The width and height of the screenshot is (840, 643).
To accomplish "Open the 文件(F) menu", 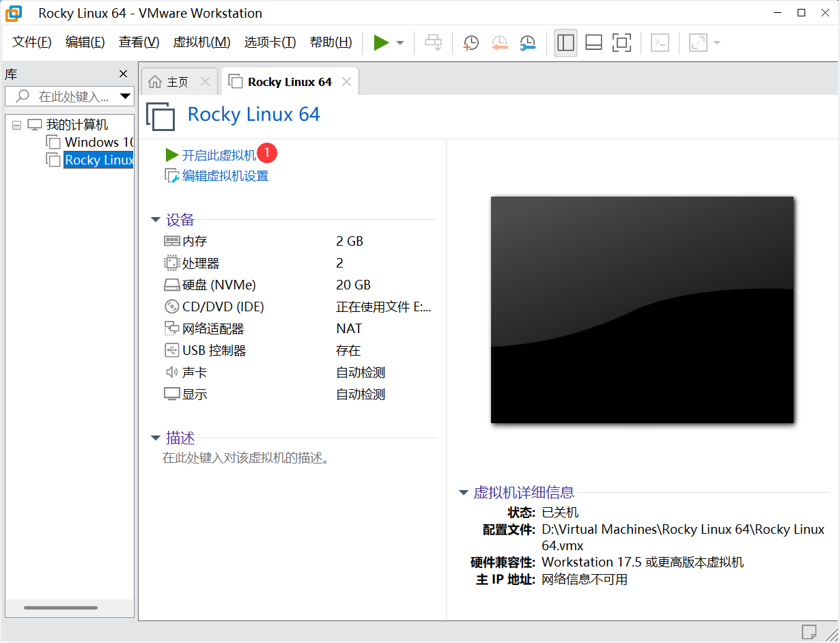I will tap(32, 42).
